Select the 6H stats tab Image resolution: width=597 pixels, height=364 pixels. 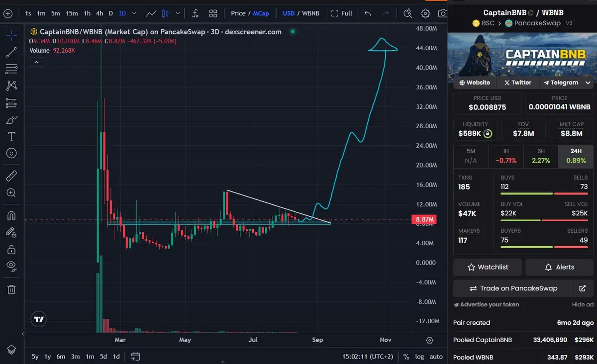(x=540, y=156)
